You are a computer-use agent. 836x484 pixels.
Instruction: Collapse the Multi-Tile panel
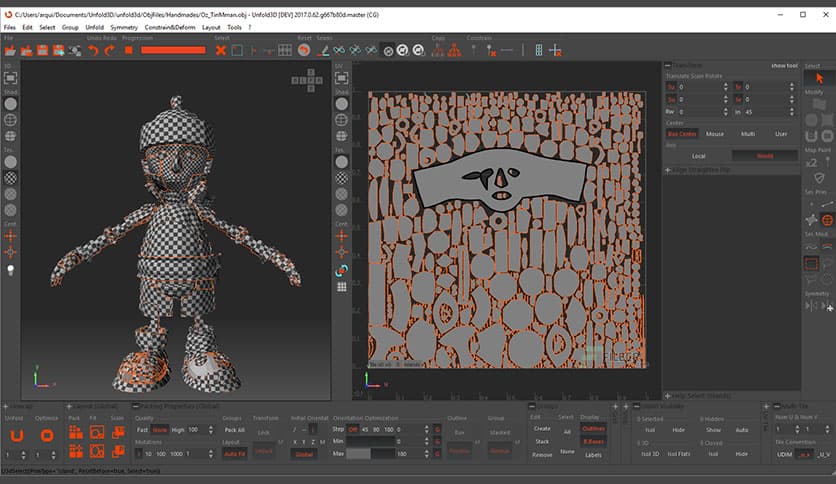pos(777,406)
